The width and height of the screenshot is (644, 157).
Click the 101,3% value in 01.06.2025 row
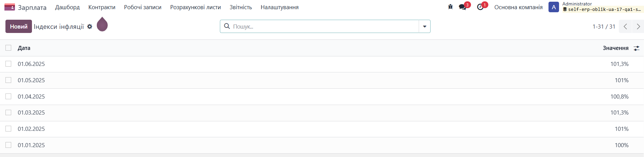tap(620, 64)
